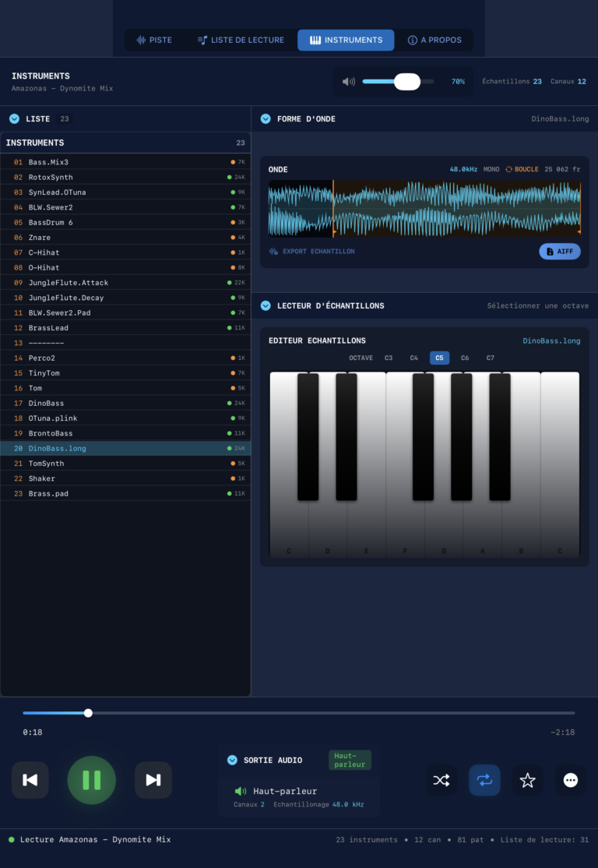Collapse the Forme d'onde panel
598x868 pixels.
[266, 119]
